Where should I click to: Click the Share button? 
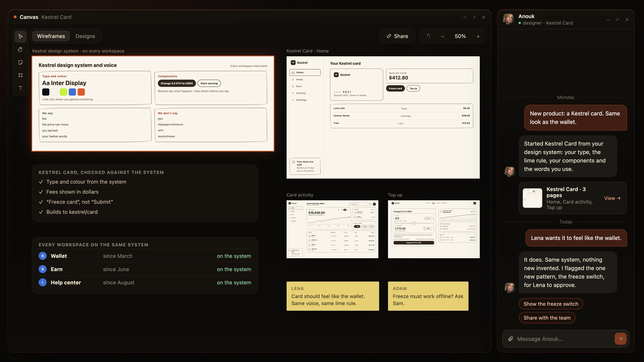point(397,36)
